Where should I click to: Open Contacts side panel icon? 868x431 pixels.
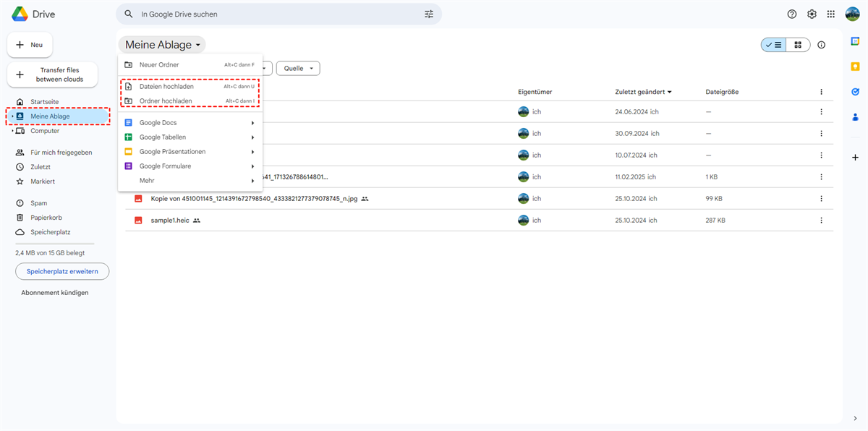tap(855, 116)
